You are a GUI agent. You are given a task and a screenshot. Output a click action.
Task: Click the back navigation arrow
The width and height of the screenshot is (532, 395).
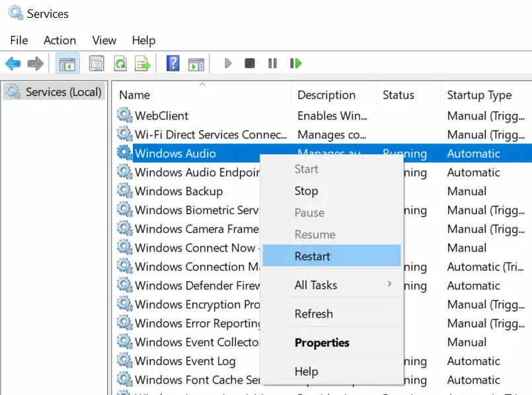(x=12, y=64)
